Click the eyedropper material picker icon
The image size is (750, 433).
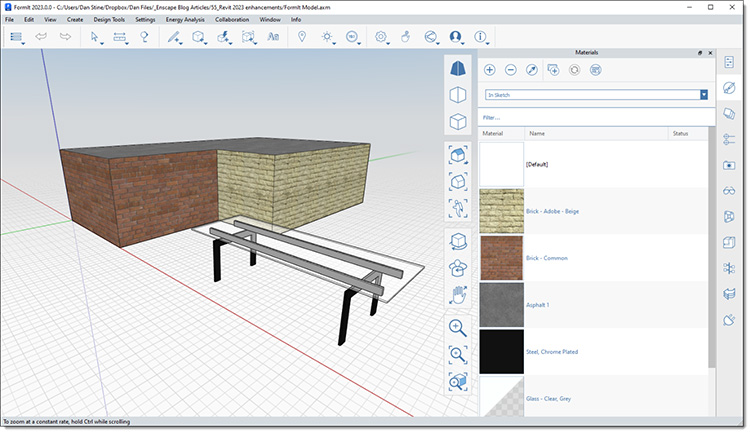pos(531,70)
